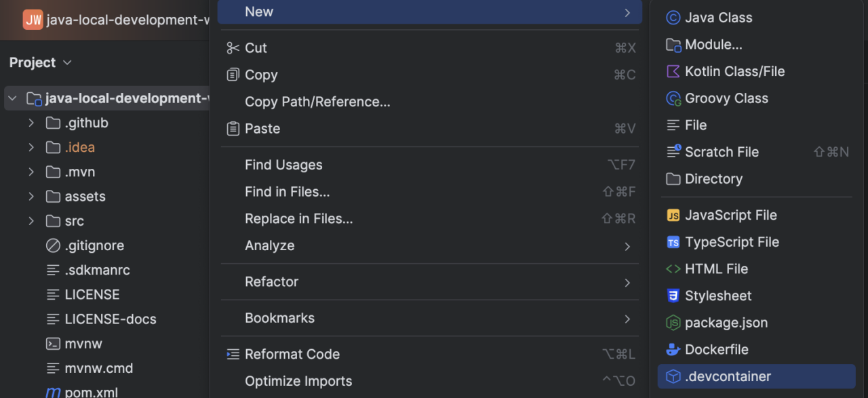
Task: Click Copy Path/Reference
Action: [x=317, y=102]
